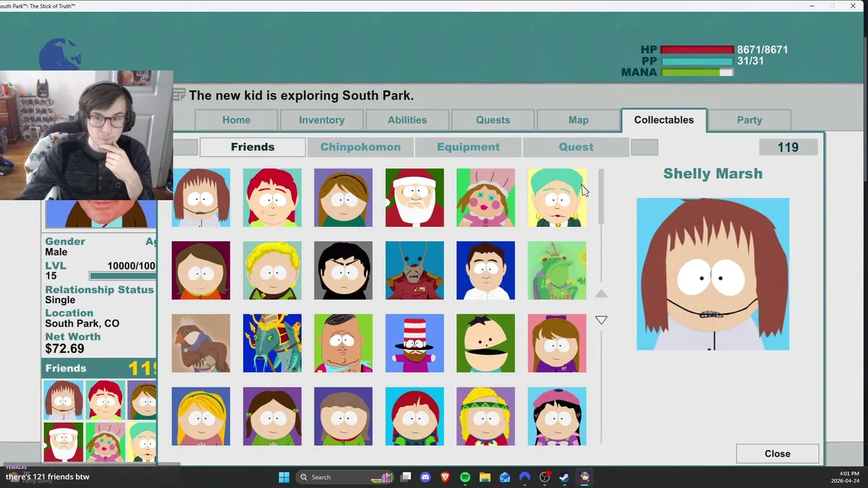Switch to the Abilities tab

coord(408,120)
